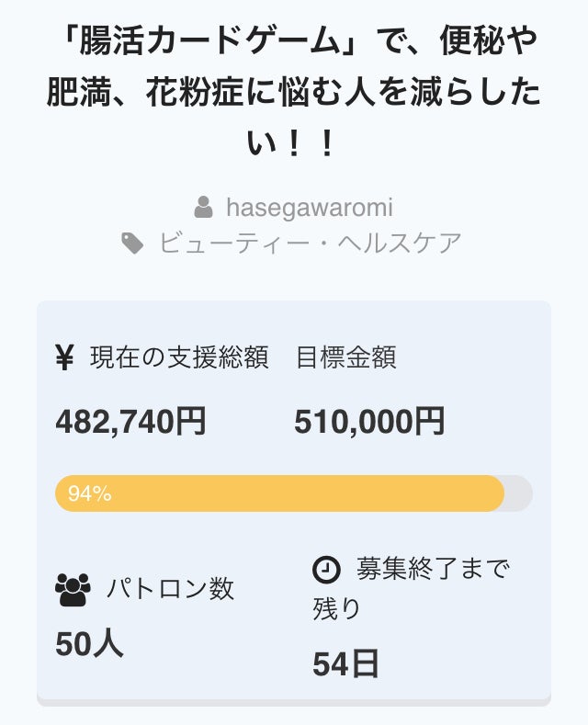Click the user profile icon beside hasegawaromi
This screenshot has height=725, width=588.
204,207
